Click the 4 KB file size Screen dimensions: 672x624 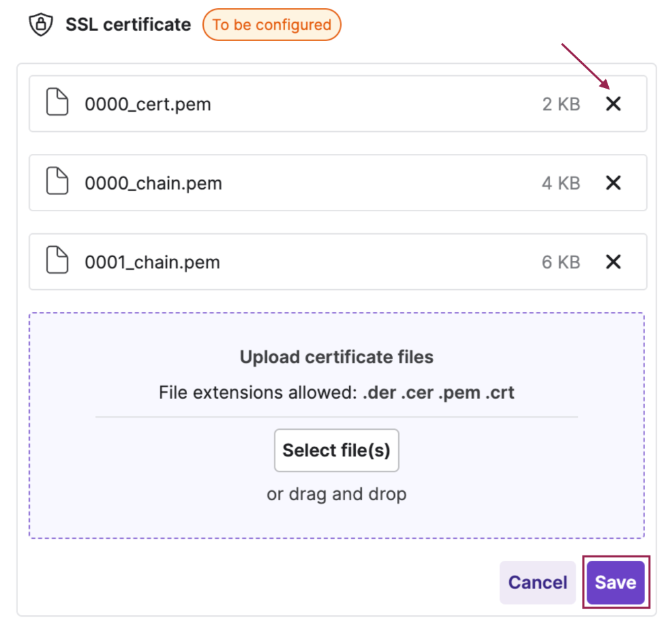[x=561, y=184]
